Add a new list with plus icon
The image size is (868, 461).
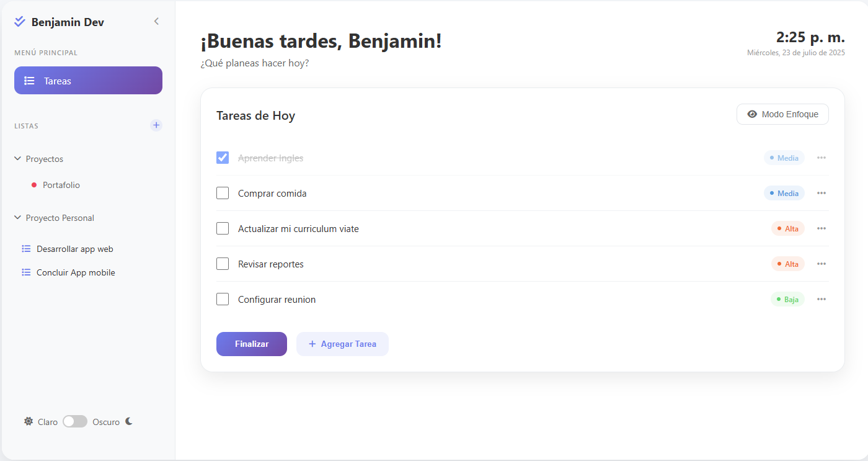coord(156,125)
